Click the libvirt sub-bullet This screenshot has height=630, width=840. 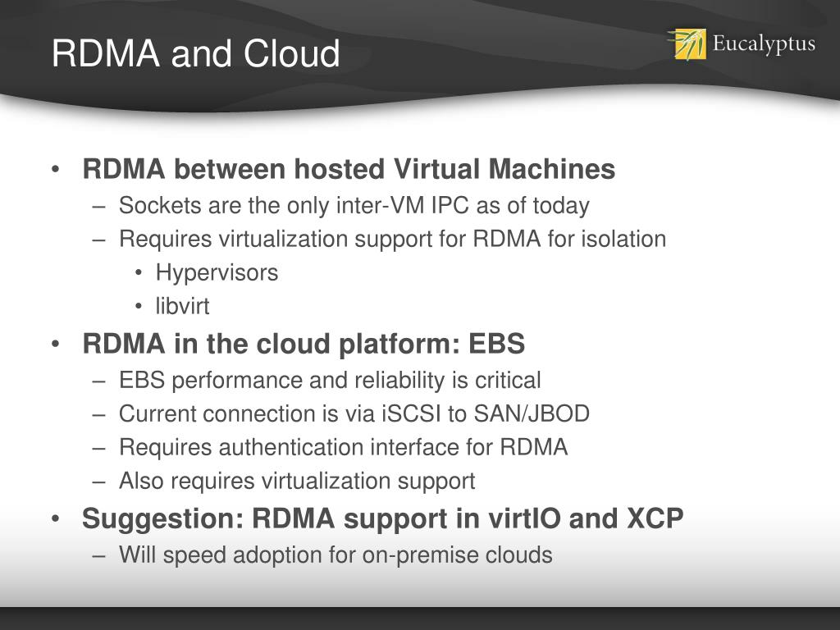[182, 307]
